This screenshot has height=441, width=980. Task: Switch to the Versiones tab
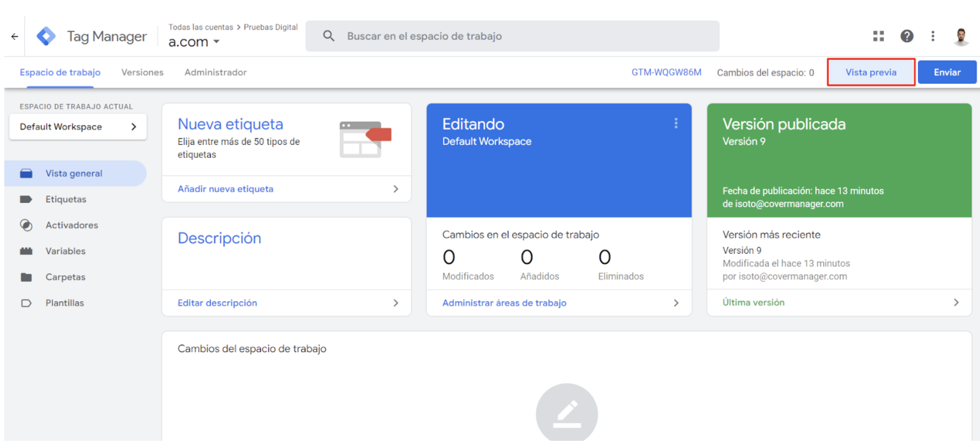[142, 72]
